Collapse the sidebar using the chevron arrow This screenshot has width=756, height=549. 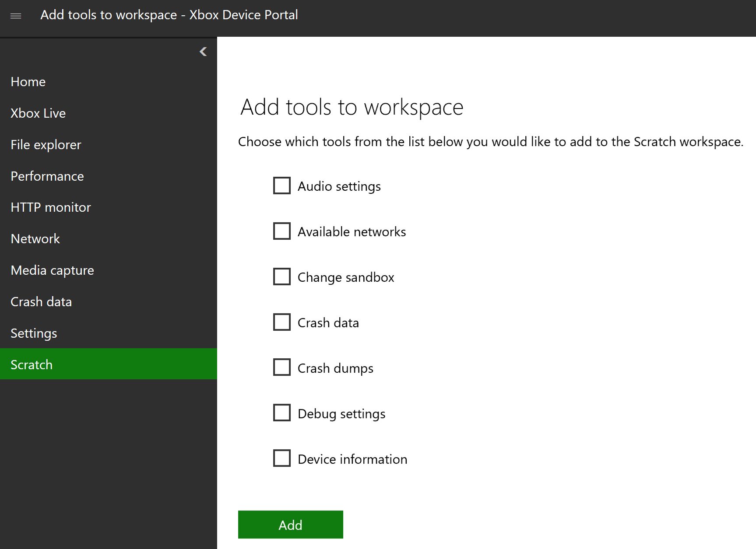(x=203, y=51)
